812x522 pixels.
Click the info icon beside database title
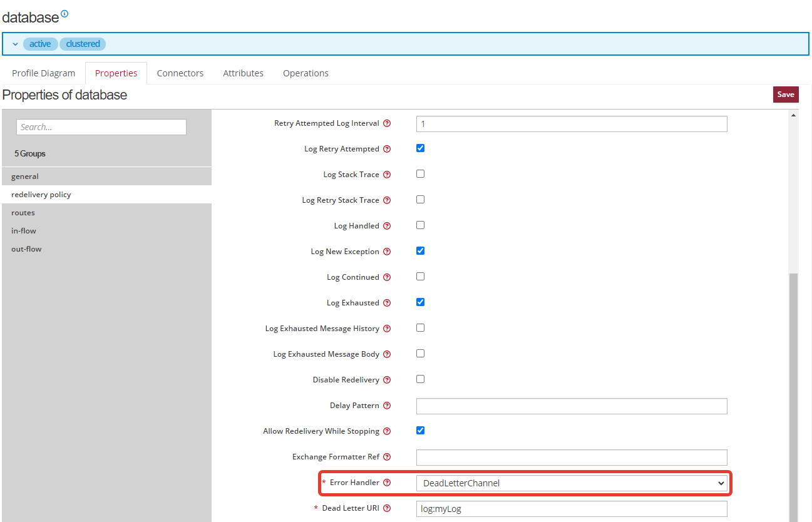pyautogui.click(x=64, y=13)
